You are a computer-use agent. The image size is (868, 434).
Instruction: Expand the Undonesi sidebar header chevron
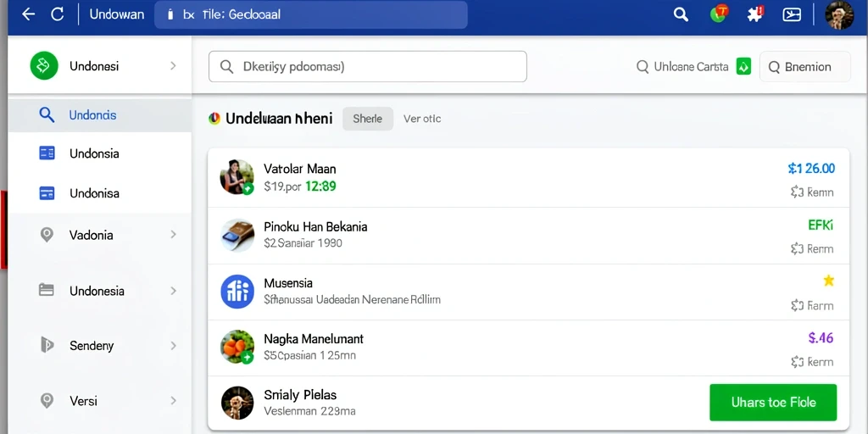(x=173, y=66)
